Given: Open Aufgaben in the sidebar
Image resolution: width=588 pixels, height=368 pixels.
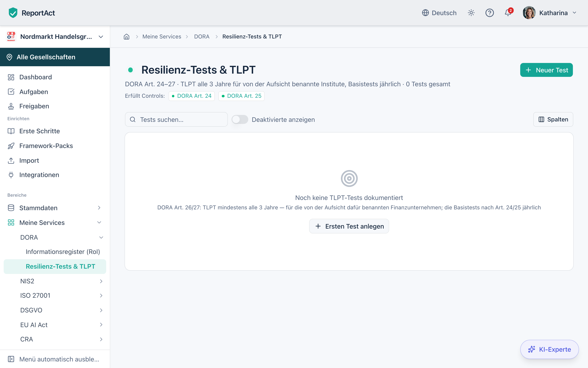Looking at the screenshot, I should click(x=55, y=92).
